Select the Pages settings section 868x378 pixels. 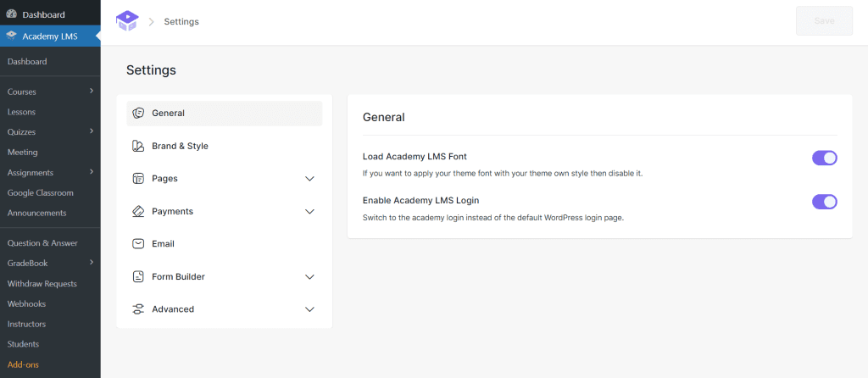click(224, 178)
